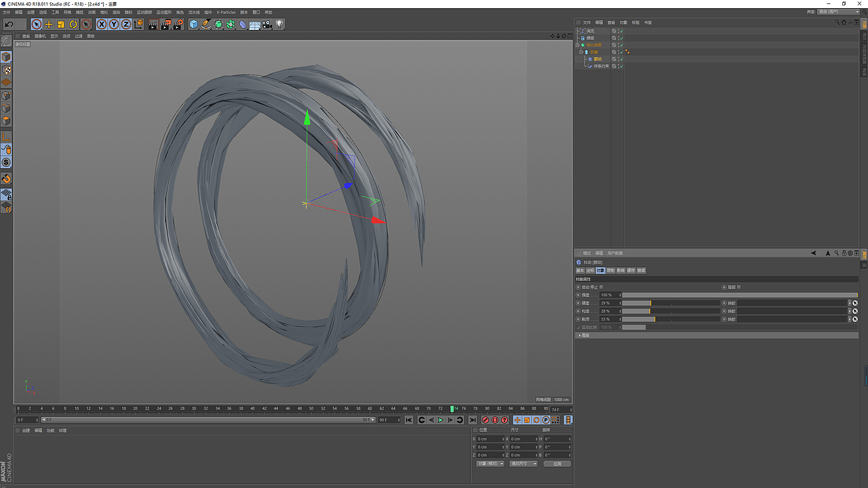Add a Light object

pyautogui.click(x=279, y=24)
